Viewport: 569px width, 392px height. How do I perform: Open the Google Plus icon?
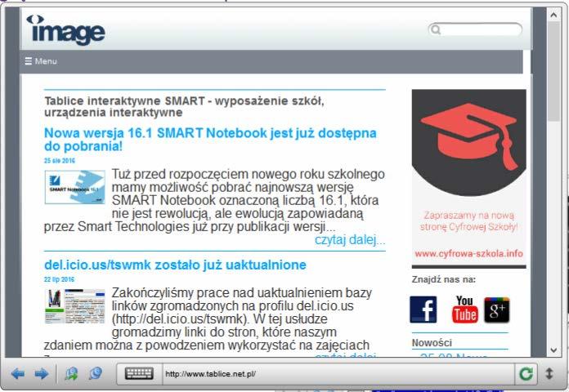tap(497, 310)
